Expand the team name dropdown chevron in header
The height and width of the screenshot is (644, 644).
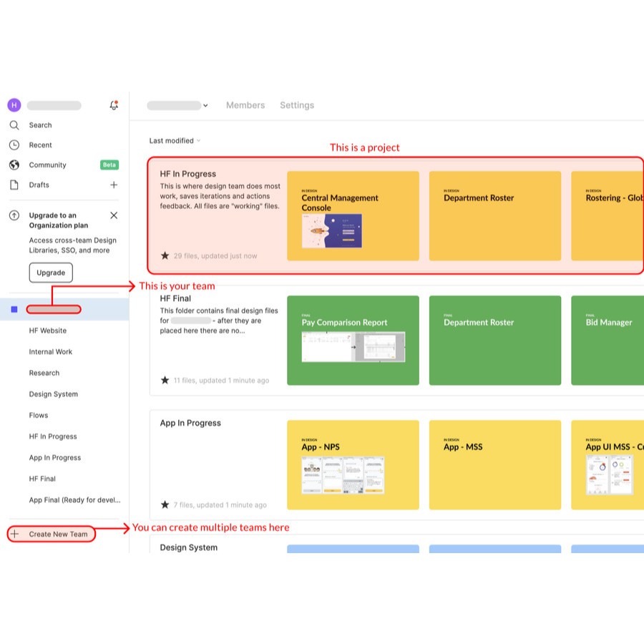205,106
